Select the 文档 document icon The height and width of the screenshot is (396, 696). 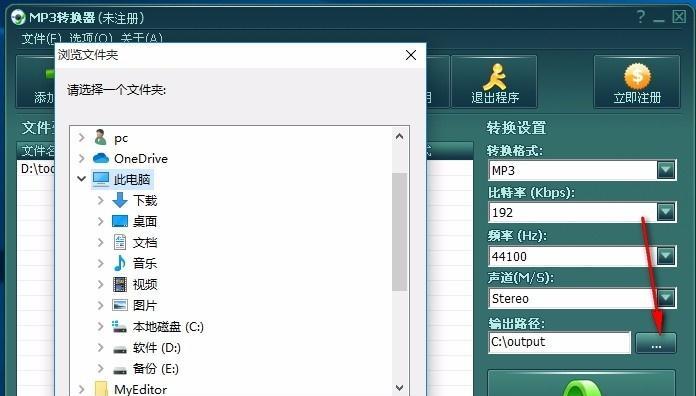click(x=120, y=242)
